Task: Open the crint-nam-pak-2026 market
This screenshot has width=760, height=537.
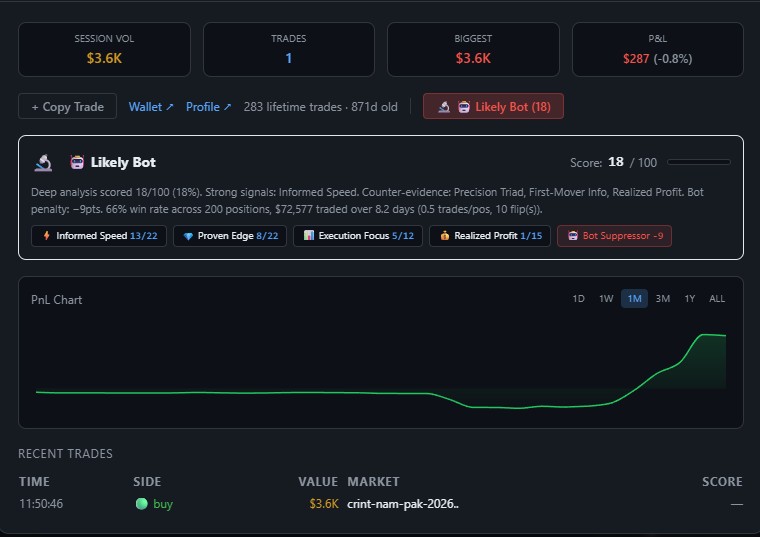Action: click(x=403, y=504)
